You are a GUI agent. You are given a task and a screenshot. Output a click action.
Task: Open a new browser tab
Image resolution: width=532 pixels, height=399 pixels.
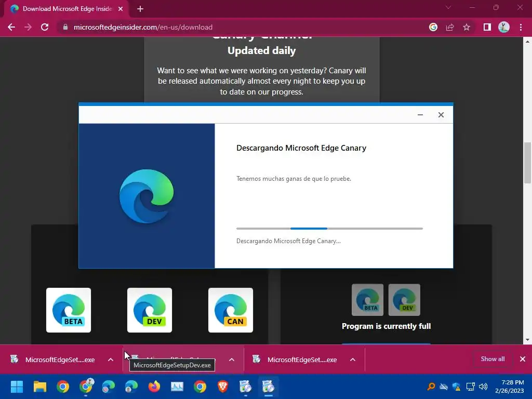point(140,9)
